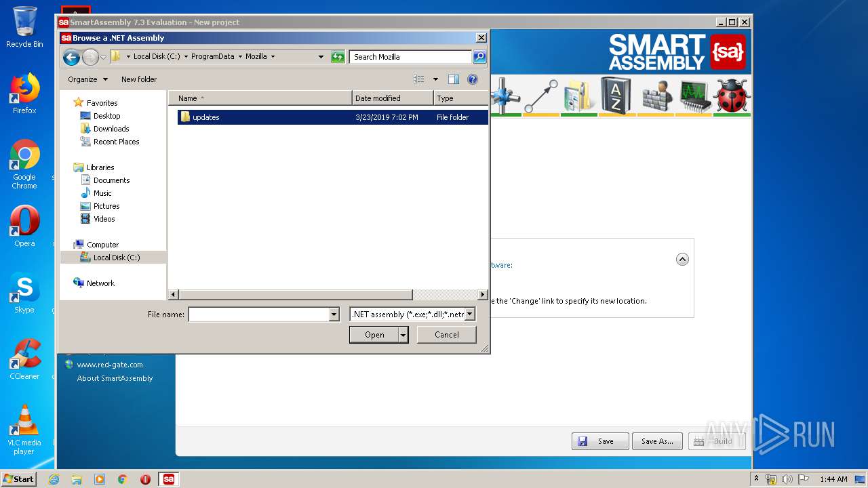Open the www.red-gate.com link
868x488 pixels.
110,365
